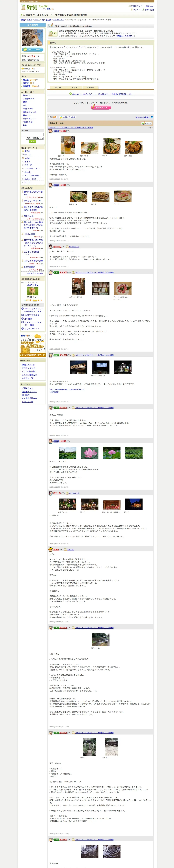This screenshot has height=868, width=174.
Task: Click the お散歩カメラ tag
Action: coord(29,99)
